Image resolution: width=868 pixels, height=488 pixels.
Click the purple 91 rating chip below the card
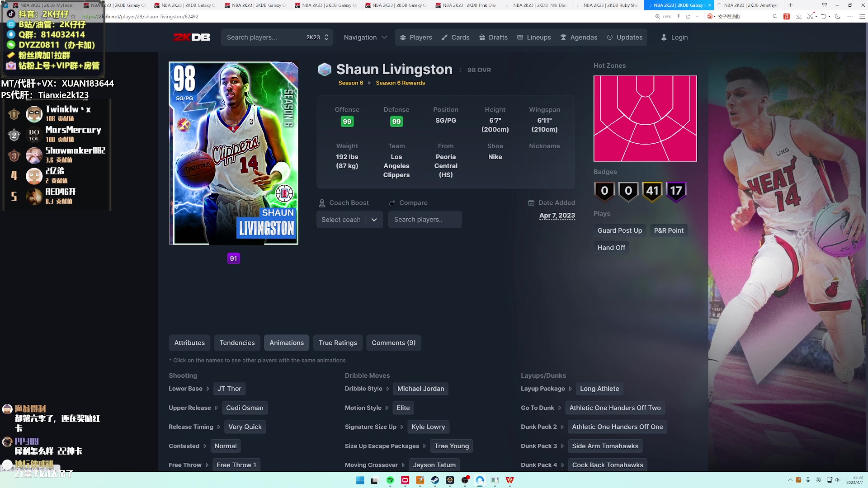click(x=233, y=258)
